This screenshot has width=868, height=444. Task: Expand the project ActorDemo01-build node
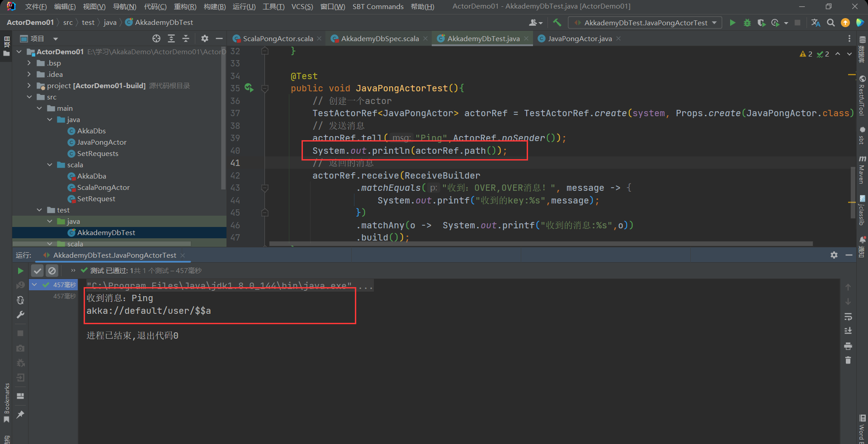click(29, 85)
